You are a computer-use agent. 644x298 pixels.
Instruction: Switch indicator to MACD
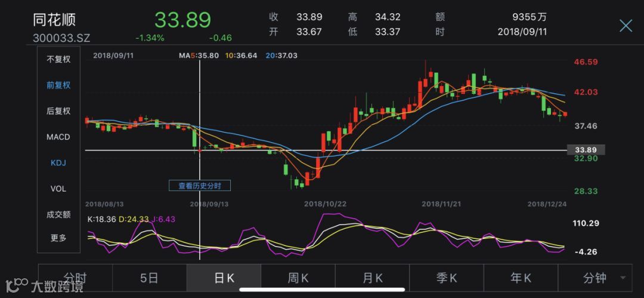pos(58,137)
